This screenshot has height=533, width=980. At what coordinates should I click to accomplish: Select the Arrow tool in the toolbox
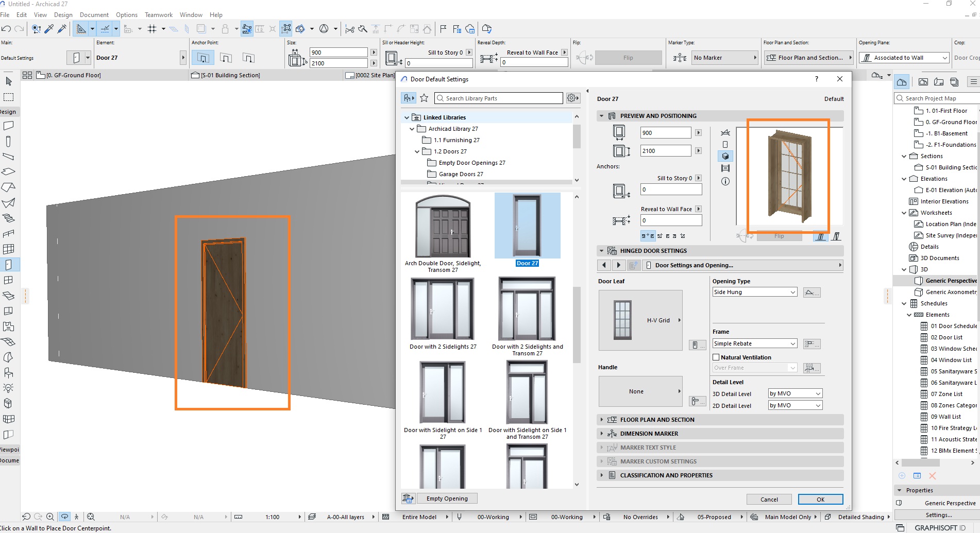pyautogui.click(x=8, y=81)
